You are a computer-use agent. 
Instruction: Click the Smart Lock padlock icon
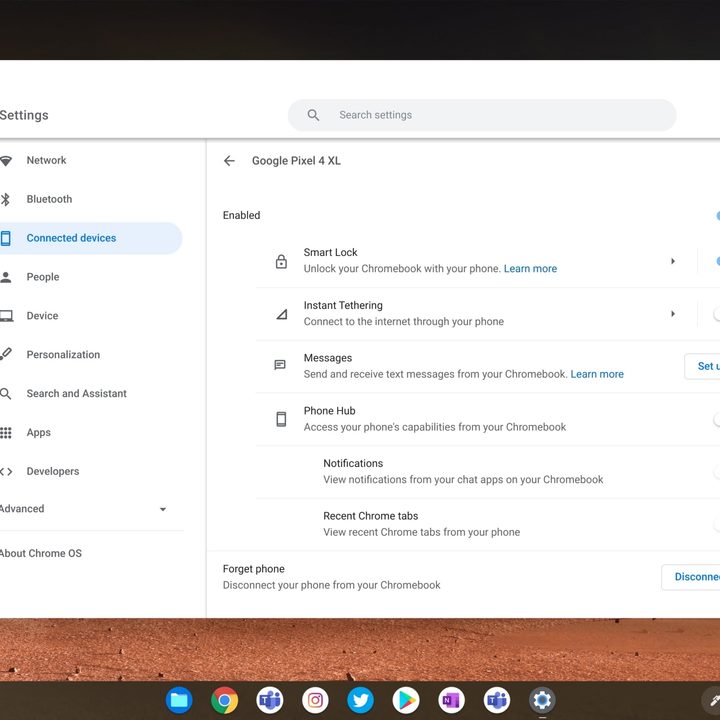click(281, 261)
